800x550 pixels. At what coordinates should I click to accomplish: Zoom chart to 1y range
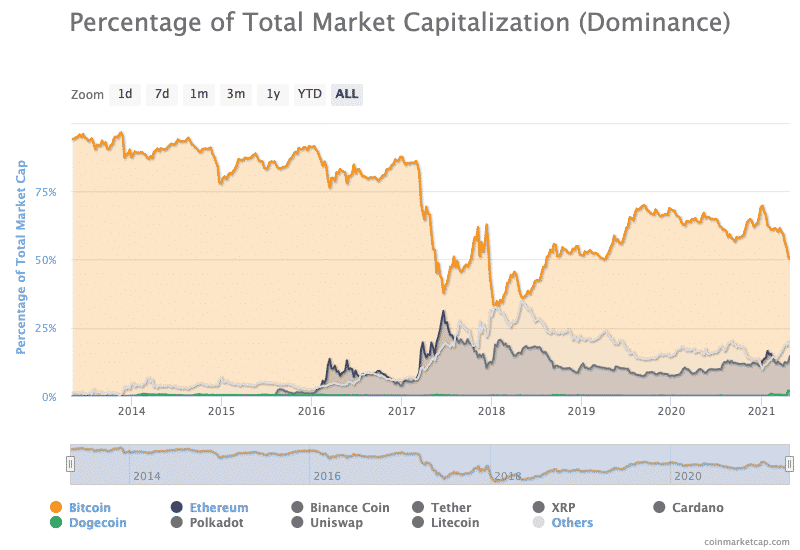coord(272,94)
